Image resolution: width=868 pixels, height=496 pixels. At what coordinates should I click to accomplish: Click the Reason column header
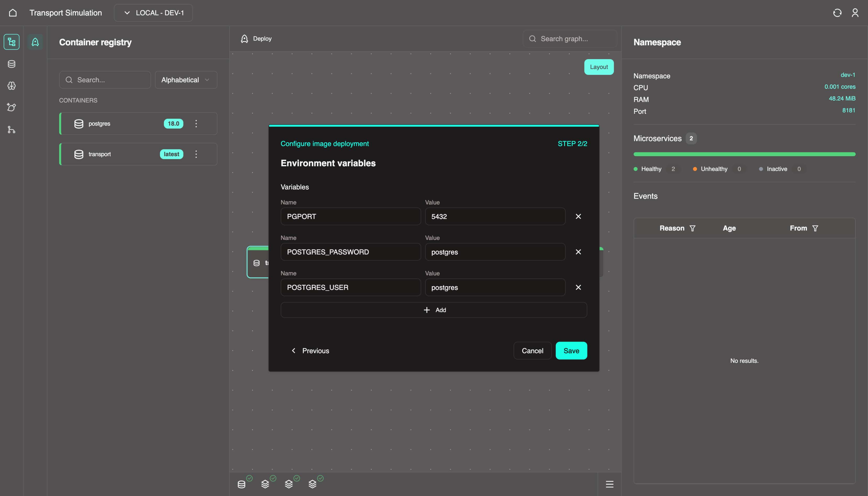(x=672, y=228)
